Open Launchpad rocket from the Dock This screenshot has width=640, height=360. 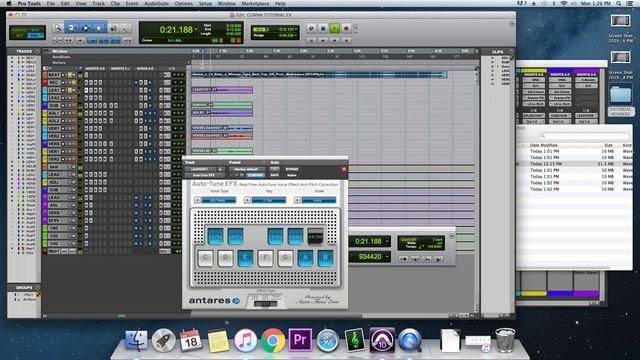pos(164,340)
